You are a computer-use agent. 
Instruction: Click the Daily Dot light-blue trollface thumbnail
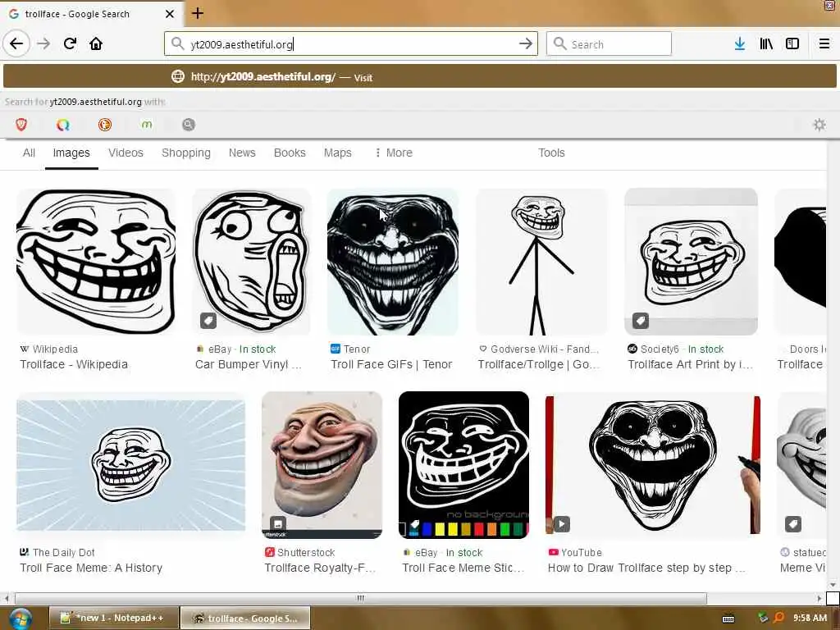pos(130,465)
